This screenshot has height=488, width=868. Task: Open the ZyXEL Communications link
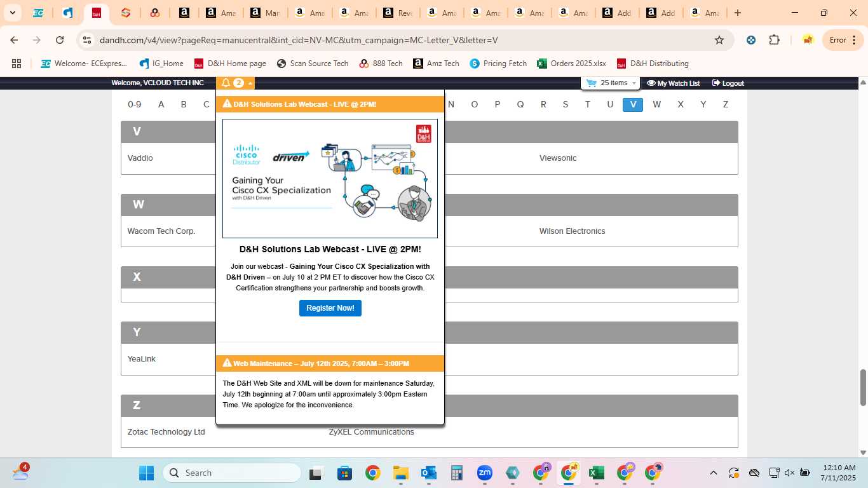(371, 432)
